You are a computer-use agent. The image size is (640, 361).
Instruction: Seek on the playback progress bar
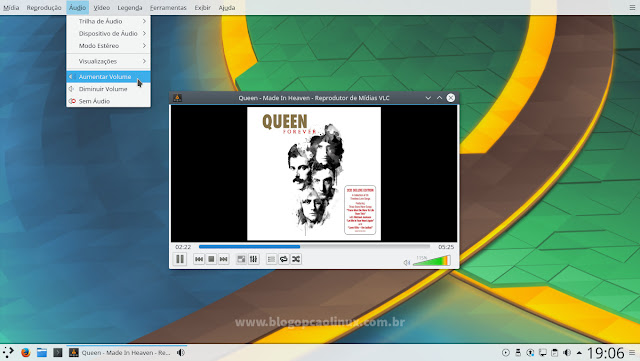tap(314, 247)
